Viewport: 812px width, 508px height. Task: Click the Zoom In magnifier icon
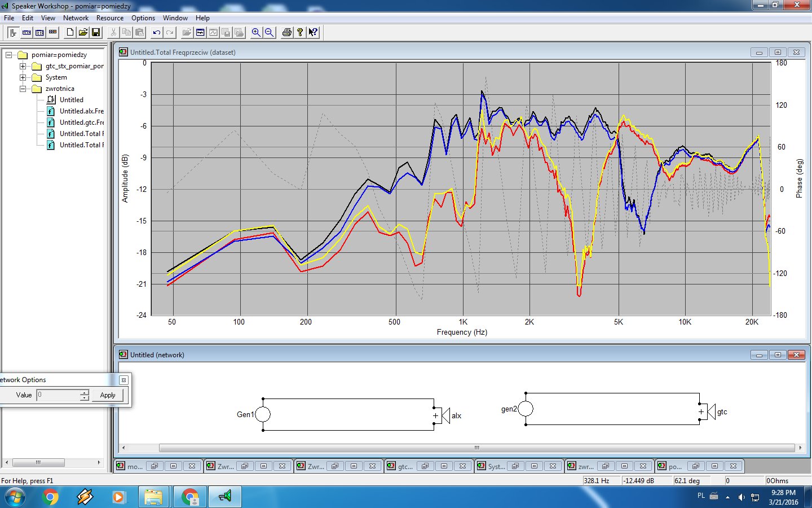[256, 32]
